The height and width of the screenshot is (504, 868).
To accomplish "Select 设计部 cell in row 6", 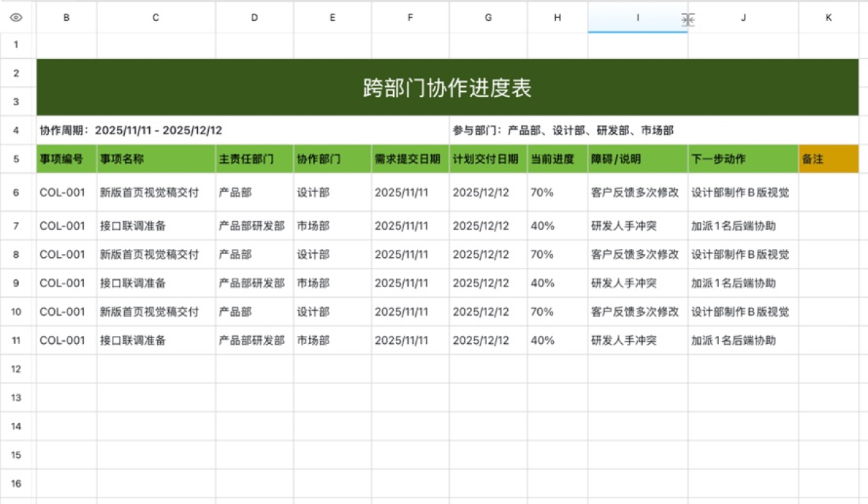I will [x=332, y=192].
